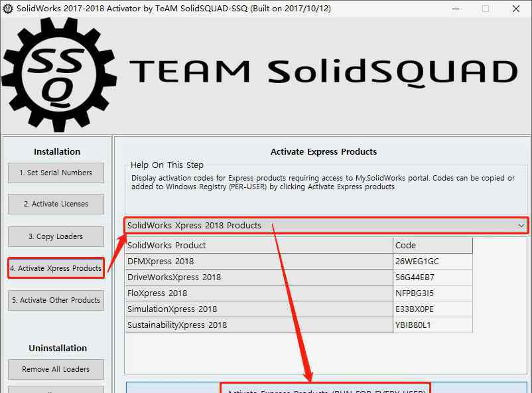Click the Activate Express Products heading
Screen dimensions: 532x393
[x=324, y=152]
